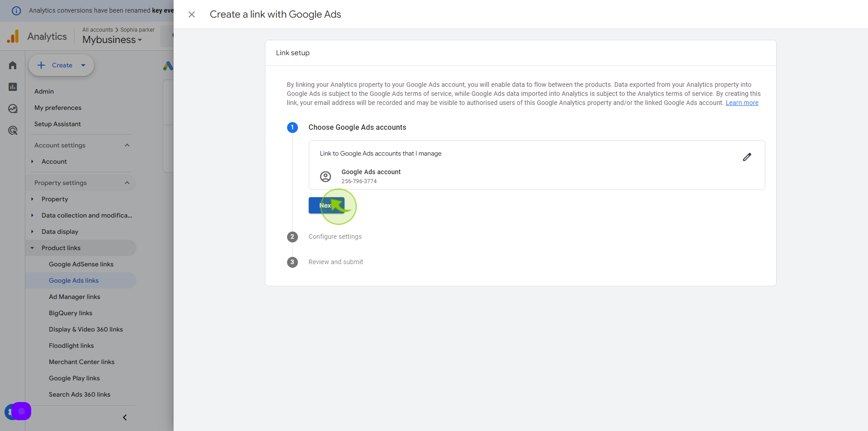Click the purple floating widget button
The height and width of the screenshot is (431, 868).
21,411
